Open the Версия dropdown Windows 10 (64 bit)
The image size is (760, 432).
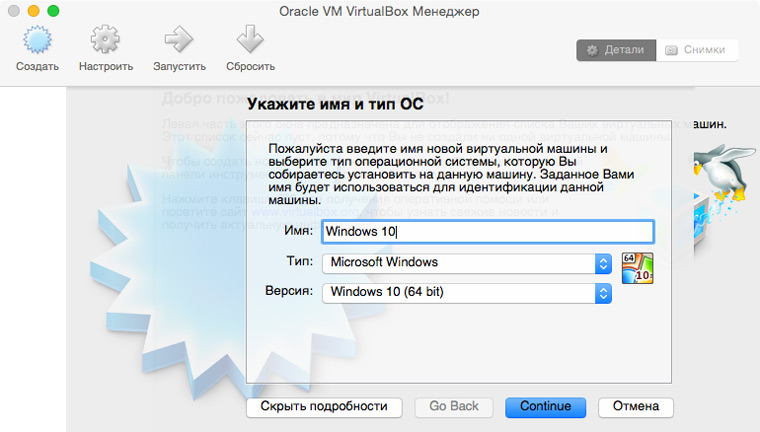pos(466,293)
